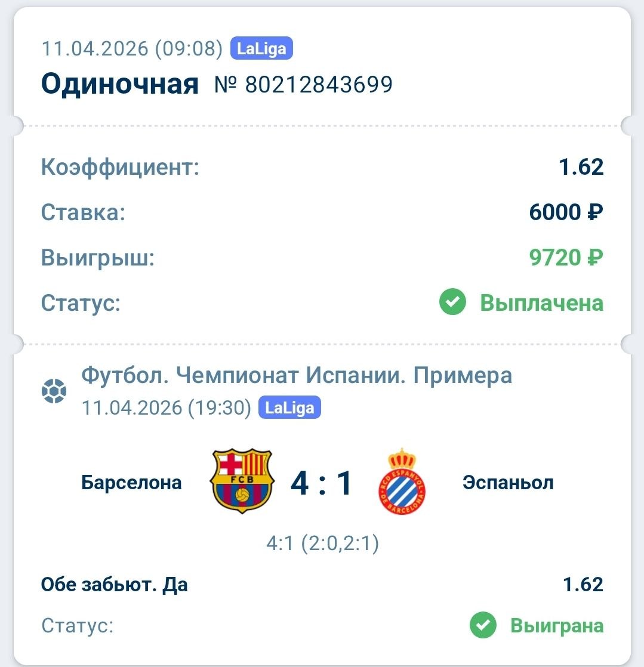Click the Барселона team name
The width and height of the screenshot is (644, 667).
(131, 481)
